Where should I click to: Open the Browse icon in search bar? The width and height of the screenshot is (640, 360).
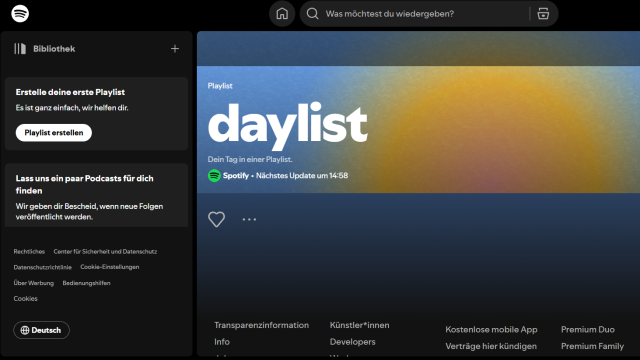pyautogui.click(x=543, y=13)
